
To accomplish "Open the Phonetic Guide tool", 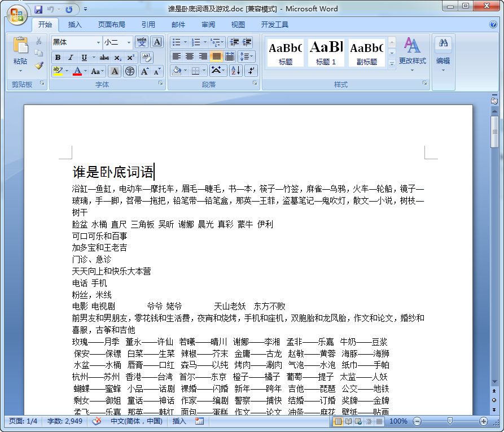I will point(141,42).
